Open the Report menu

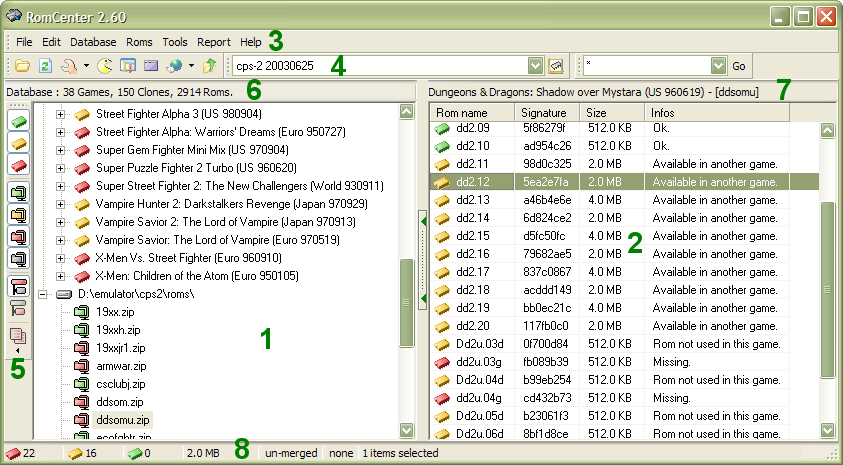[213, 42]
